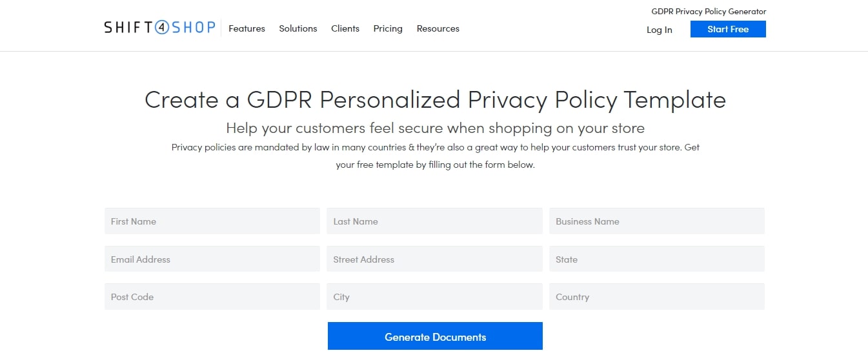Click into the Business Name field

[656, 221]
